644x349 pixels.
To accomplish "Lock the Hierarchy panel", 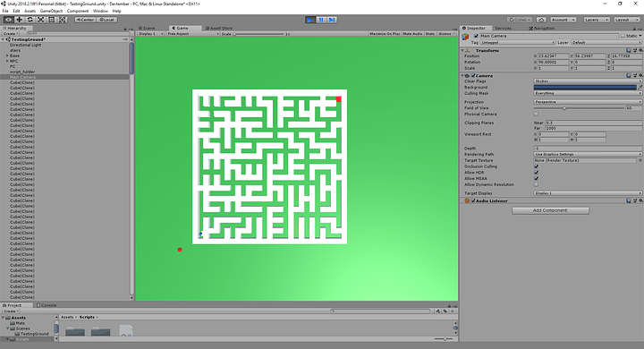I will (x=125, y=29).
